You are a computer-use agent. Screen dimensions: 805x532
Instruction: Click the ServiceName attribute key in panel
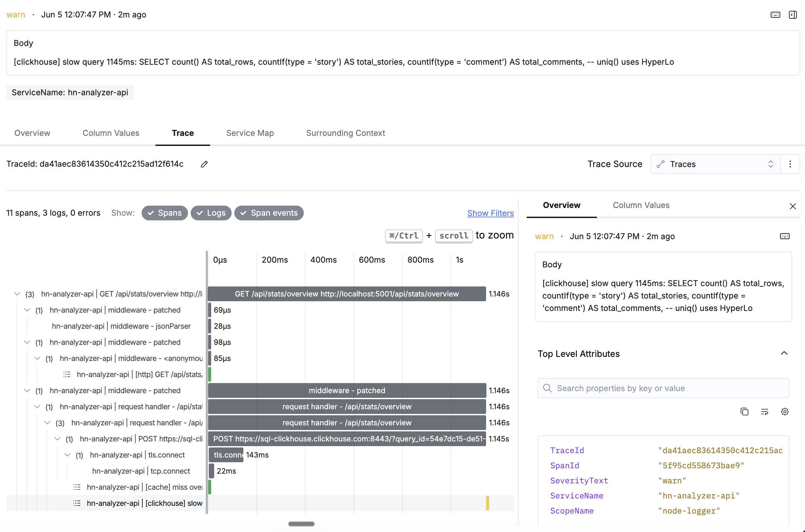click(x=576, y=496)
